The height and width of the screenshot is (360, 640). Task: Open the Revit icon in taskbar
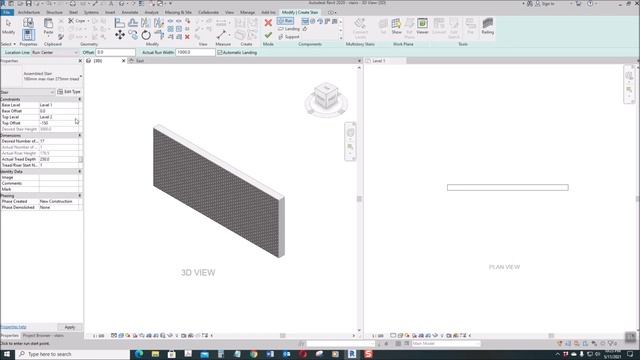[352, 354]
